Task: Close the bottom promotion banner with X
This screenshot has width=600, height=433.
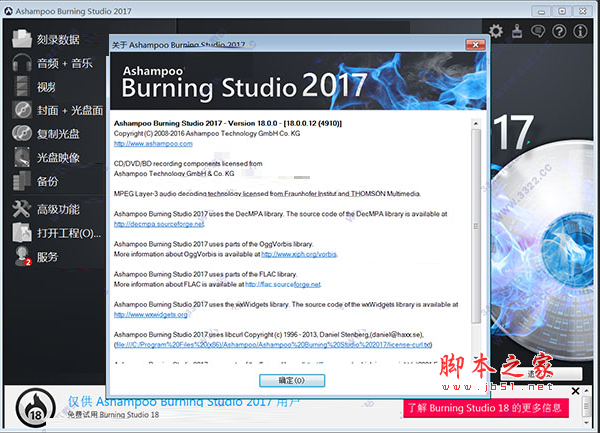Action: coord(575,391)
